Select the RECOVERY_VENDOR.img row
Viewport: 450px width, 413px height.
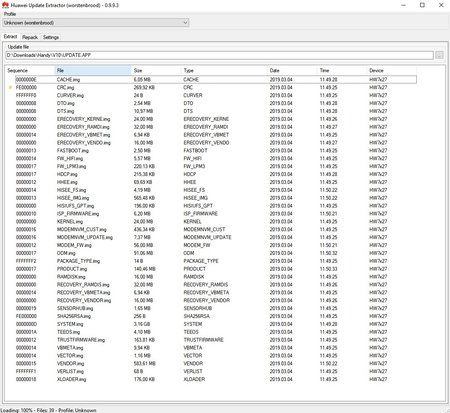216,300
